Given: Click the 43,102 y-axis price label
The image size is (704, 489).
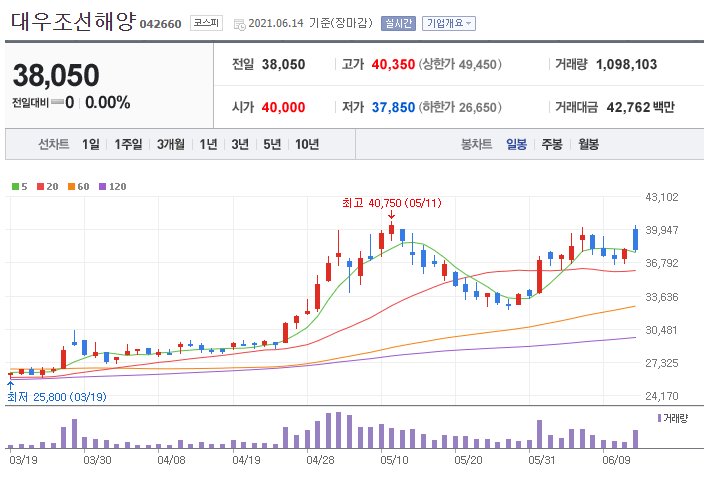Looking at the screenshot, I should click(662, 197).
